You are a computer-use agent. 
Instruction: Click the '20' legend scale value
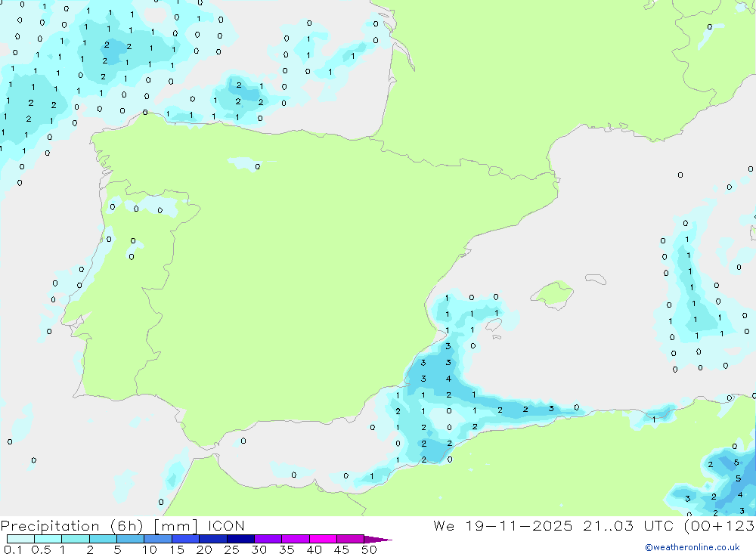click(x=204, y=549)
